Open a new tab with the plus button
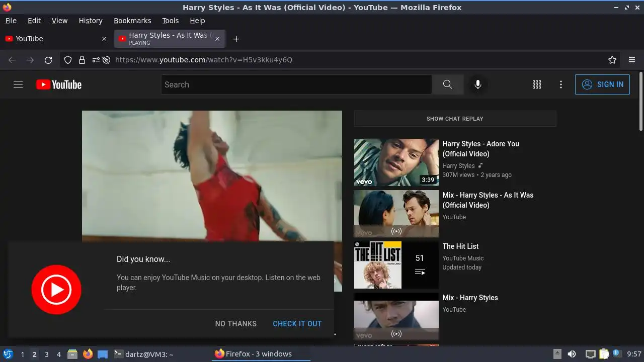The image size is (644, 362). click(236, 39)
